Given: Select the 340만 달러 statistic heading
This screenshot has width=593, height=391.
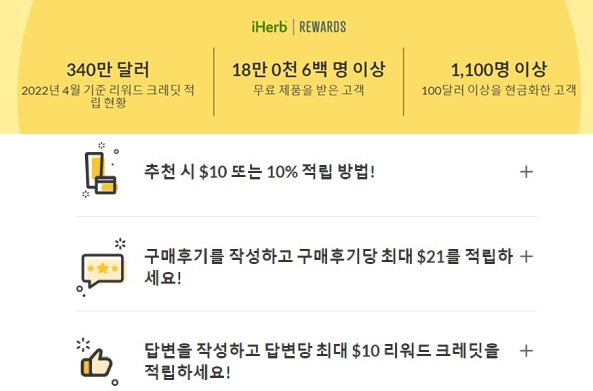Looking at the screenshot, I should click(x=108, y=70).
